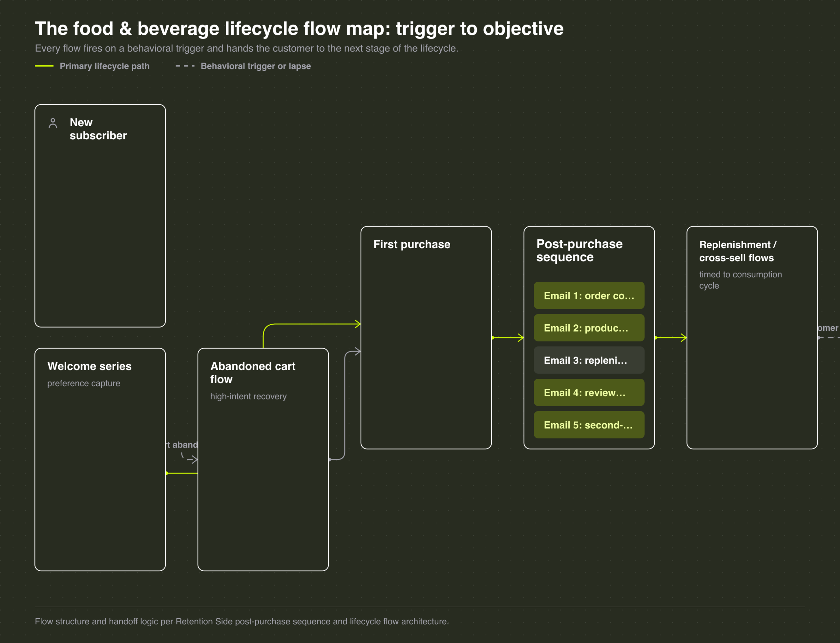Click the dashed gray legend line swatch
This screenshot has height=643, width=840.
(185, 66)
